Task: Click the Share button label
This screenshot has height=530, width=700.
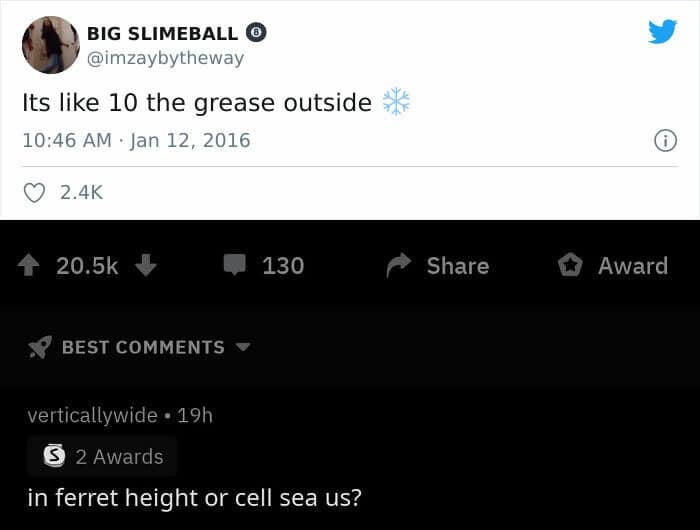Action: (x=458, y=266)
